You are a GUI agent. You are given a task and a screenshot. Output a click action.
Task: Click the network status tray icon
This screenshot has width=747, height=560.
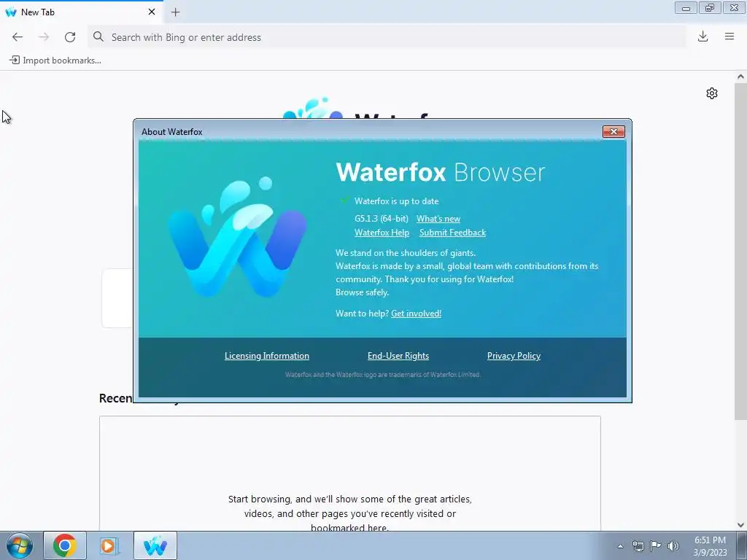pos(638,546)
